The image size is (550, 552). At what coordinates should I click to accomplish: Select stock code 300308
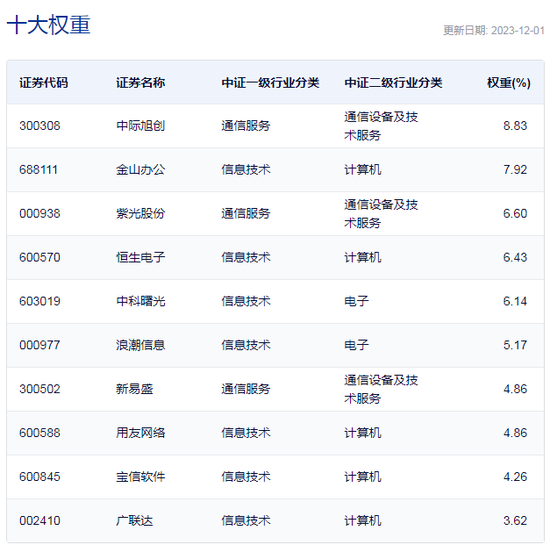click(x=40, y=126)
